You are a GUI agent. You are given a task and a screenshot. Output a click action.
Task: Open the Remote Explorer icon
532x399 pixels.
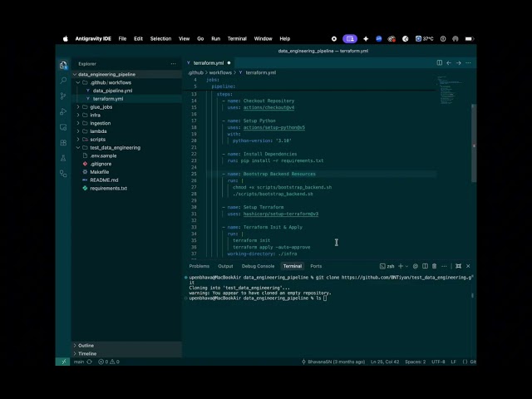(x=63, y=127)
